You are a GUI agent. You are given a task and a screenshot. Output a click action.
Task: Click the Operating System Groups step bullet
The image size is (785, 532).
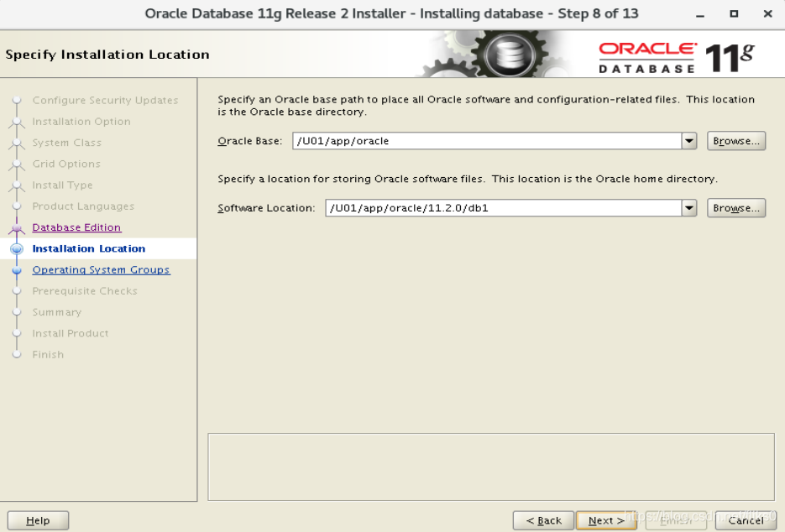[17, 270]
